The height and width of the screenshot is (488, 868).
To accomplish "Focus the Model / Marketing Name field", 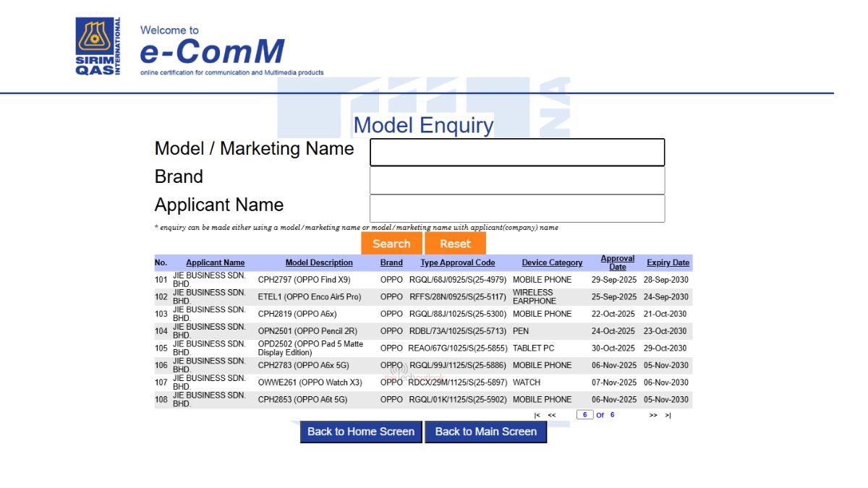I will coord(516,153).
